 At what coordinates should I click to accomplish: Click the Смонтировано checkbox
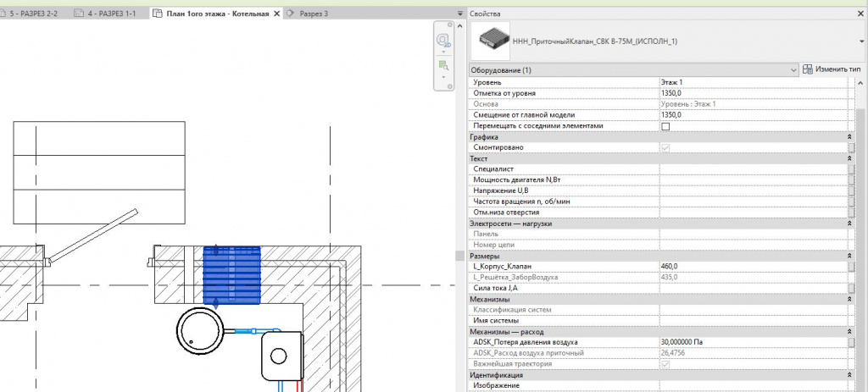coord(665,147)
